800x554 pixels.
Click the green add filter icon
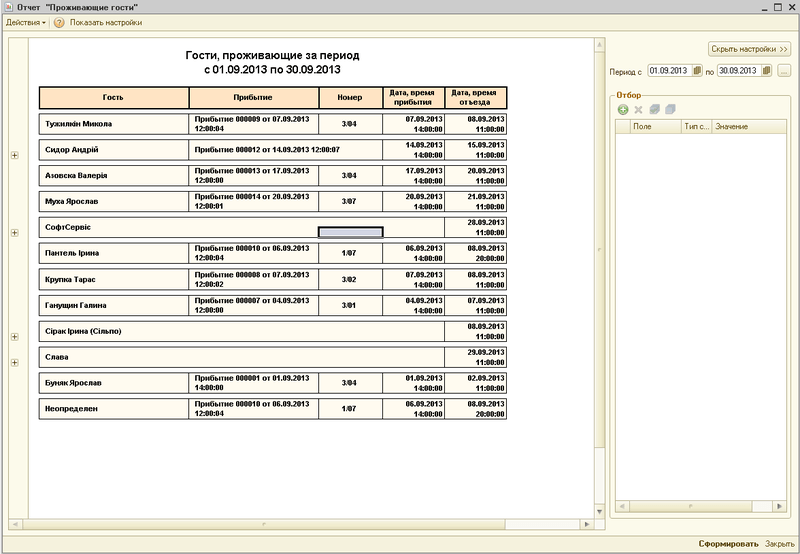(623, 108)
